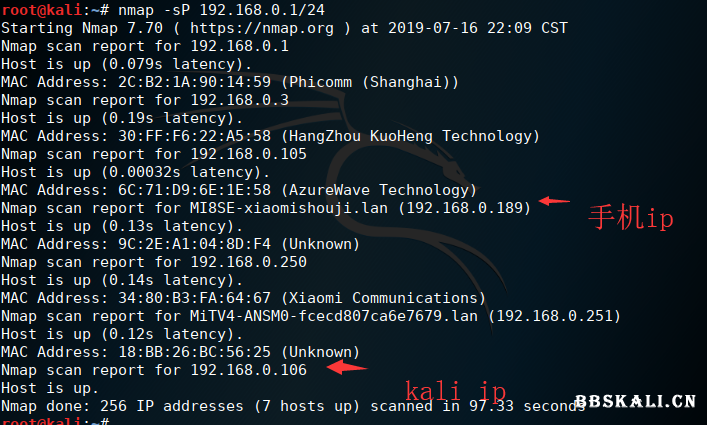Viewport: 707px width, 425px height.
Task: Click the red arrow beside 192.168.0.189
Action: [x=553, y=201]
